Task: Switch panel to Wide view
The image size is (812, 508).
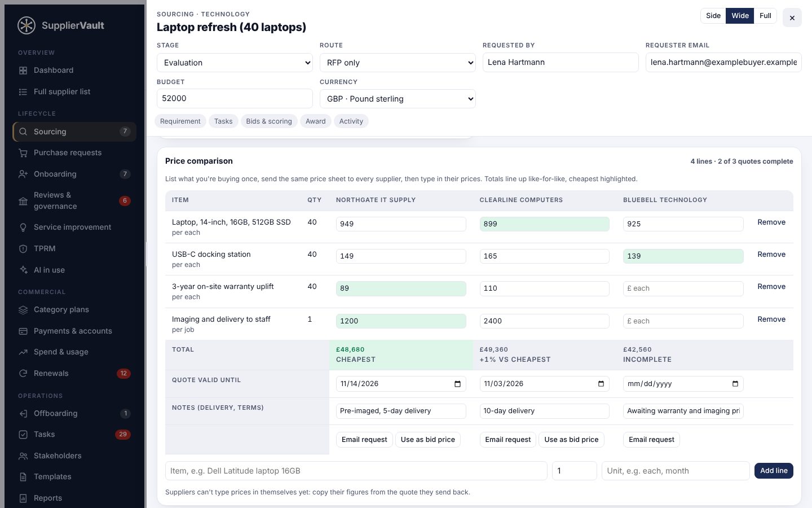Action: [x=740, y=16]
